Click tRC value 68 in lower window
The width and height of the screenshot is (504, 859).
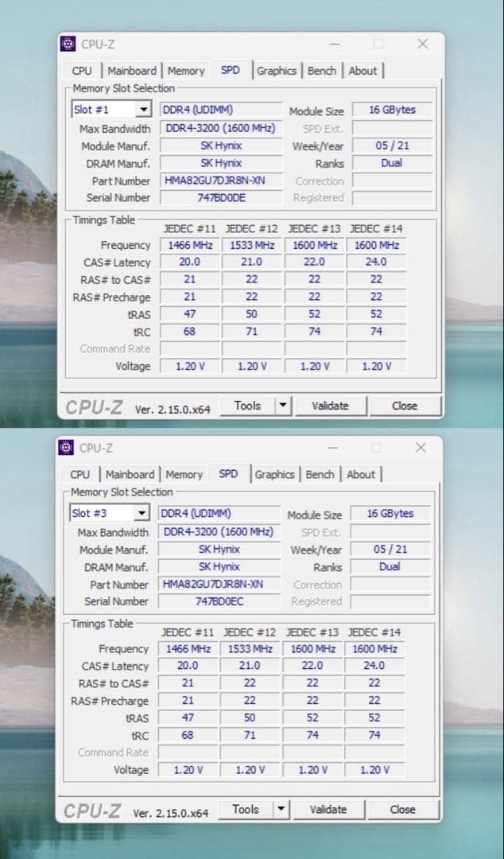(x=188, y=735)
